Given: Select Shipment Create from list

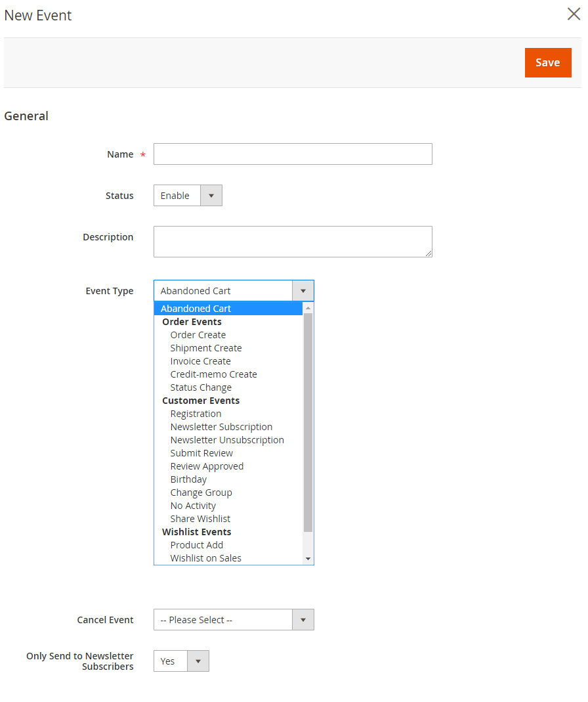Looking at the screenshot, I should point(205,348).
